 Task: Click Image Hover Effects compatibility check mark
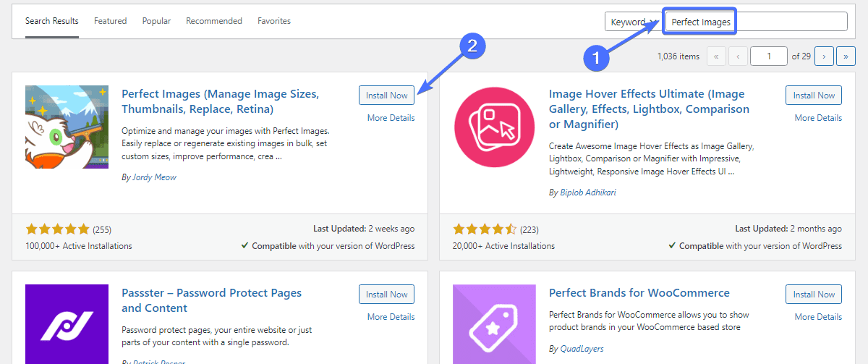point(673,246)
